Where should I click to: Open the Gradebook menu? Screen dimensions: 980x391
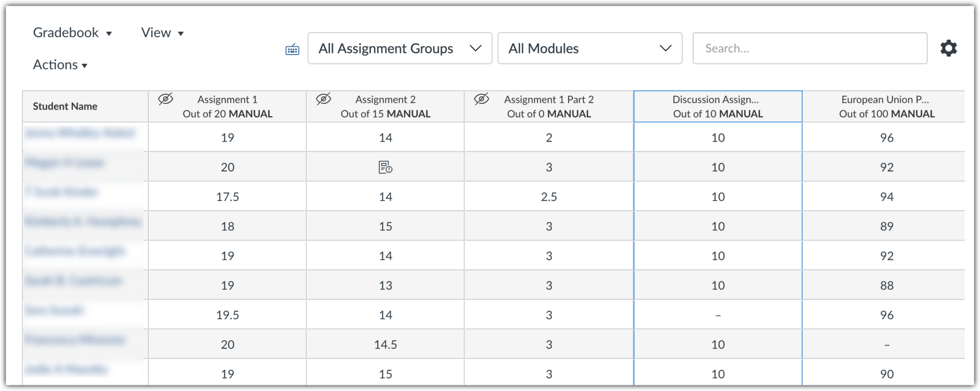click(72, 33)
